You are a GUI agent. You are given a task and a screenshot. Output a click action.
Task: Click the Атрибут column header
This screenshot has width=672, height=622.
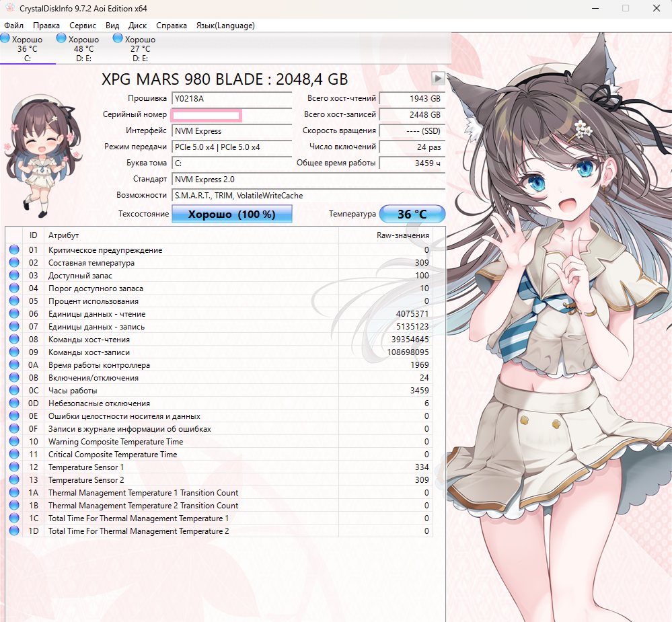point(192,235)
